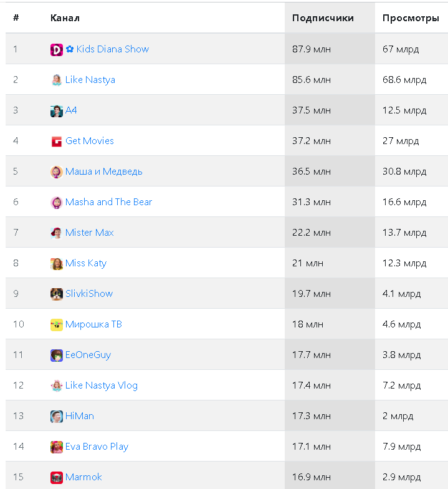Click the Like Nastya channel avatar

click(57, 80)
